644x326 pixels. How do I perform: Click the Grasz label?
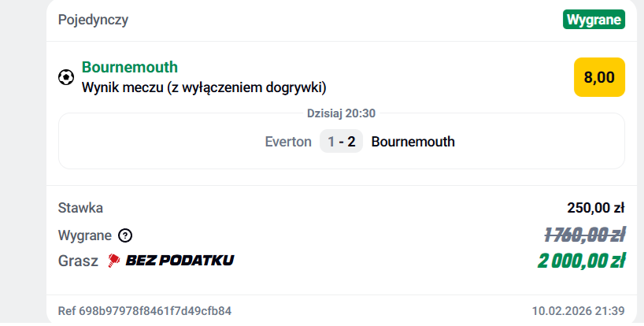[78, 260]
